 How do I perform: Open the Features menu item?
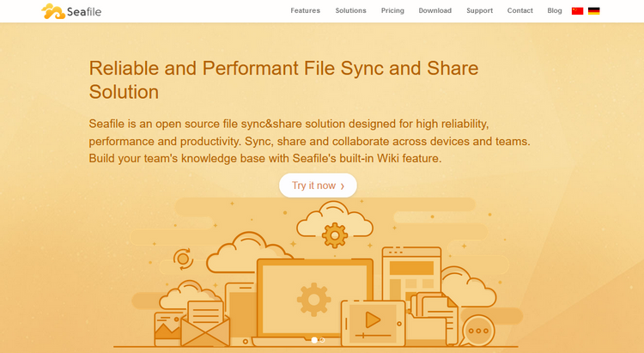coord(305,10)
